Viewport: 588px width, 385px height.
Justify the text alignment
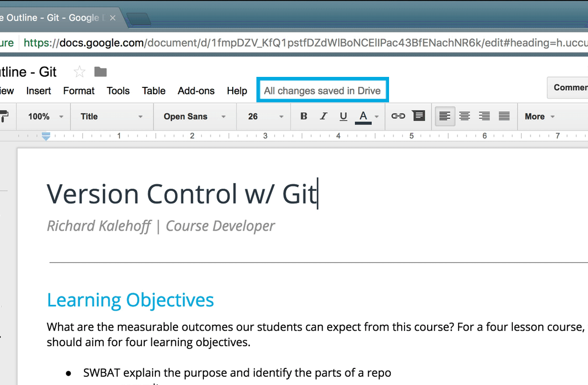coord(504,116)
